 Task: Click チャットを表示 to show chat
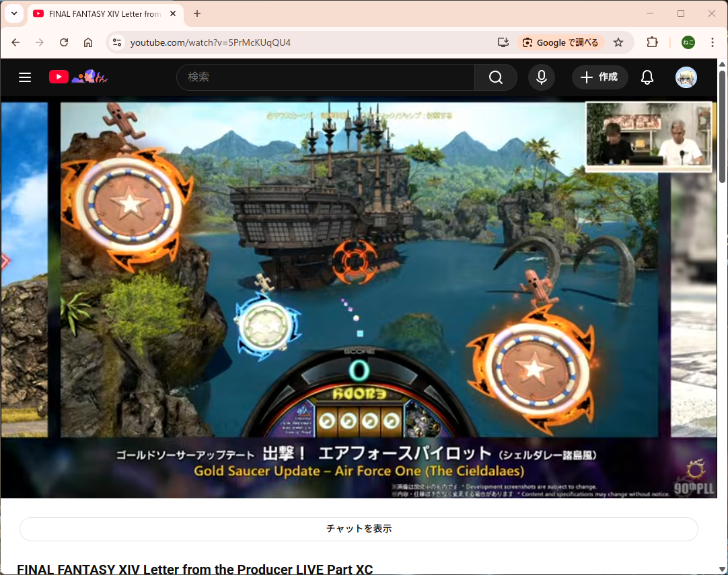[359, 529]
